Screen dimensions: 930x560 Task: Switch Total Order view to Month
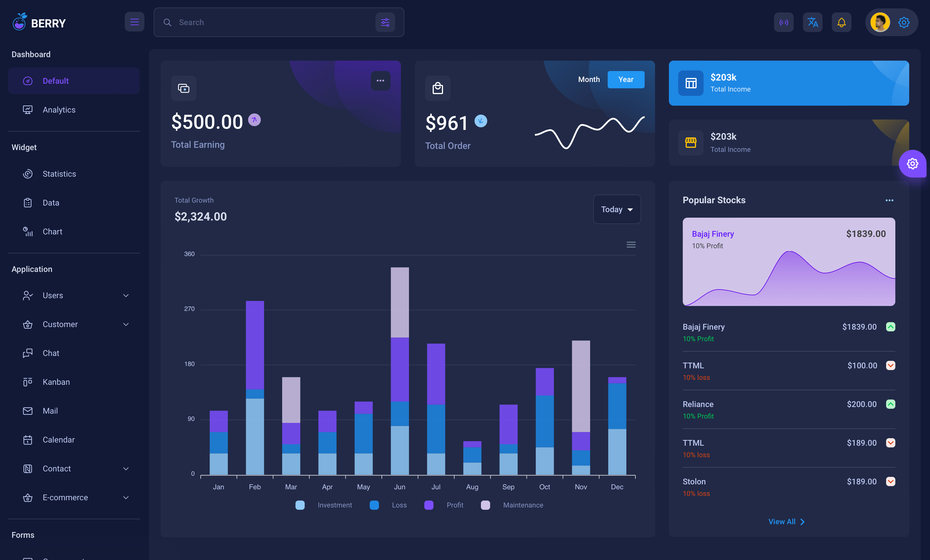click(x=589, y=79)
